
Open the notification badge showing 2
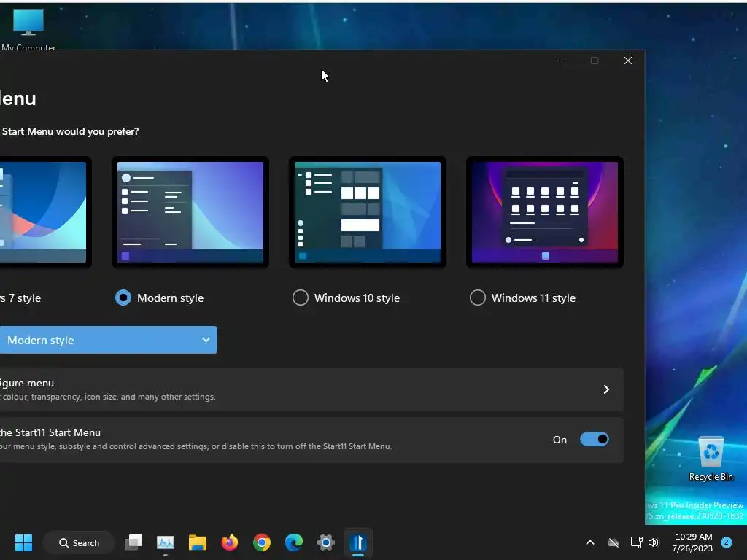727,542
